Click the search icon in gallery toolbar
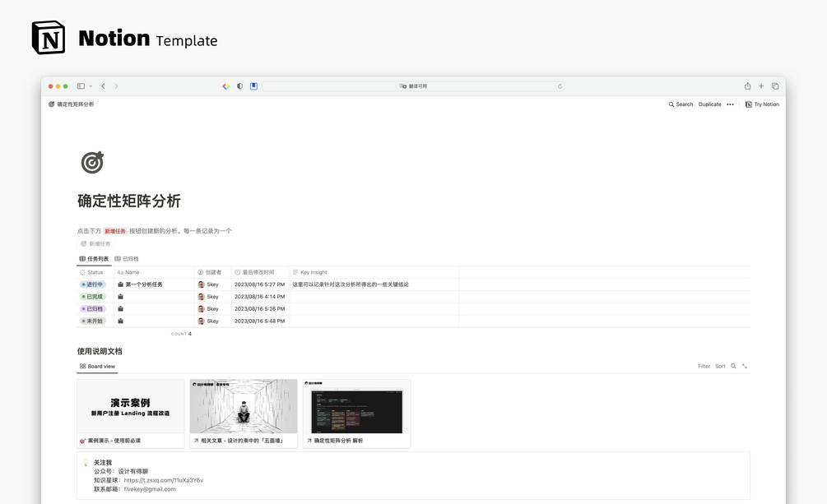 [733, 367]
